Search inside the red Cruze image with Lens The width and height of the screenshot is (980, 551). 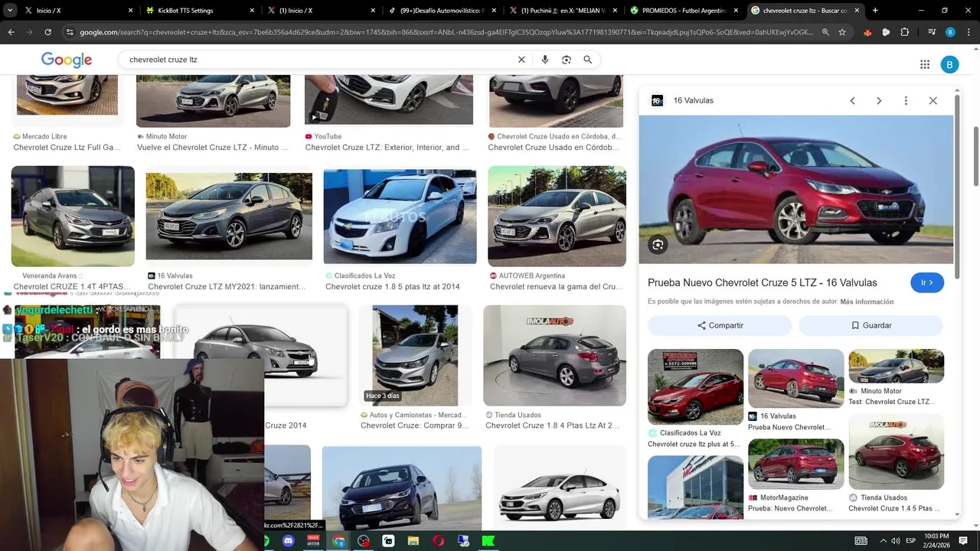[658, 245]
